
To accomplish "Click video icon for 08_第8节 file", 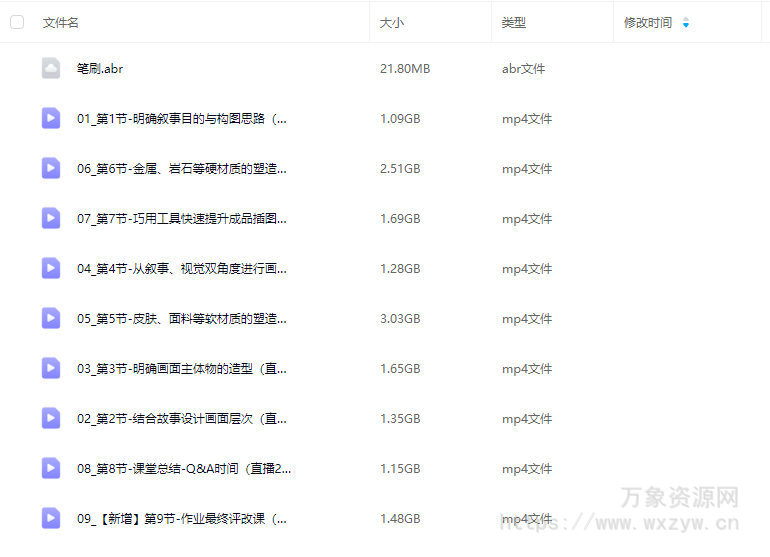I will tap(51, 468).
